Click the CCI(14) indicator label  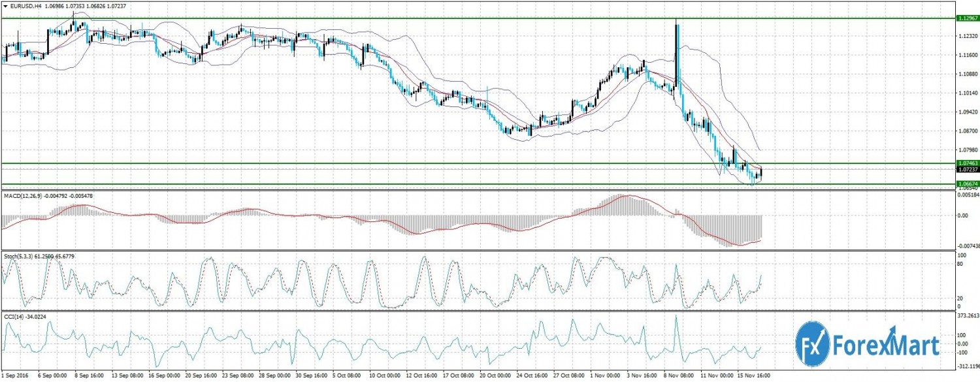pyautogui.click(x=14, y=316)
